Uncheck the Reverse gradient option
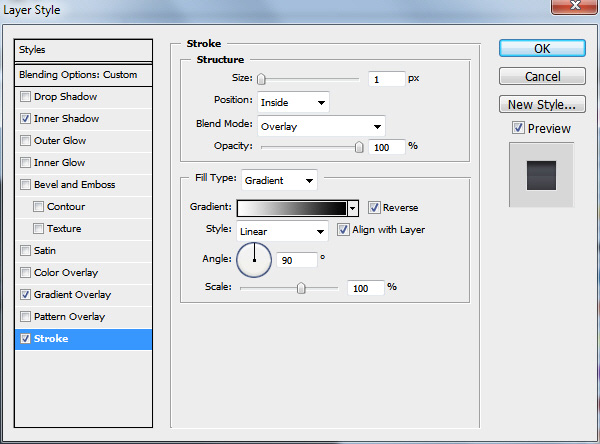 (x=374, y=207)
